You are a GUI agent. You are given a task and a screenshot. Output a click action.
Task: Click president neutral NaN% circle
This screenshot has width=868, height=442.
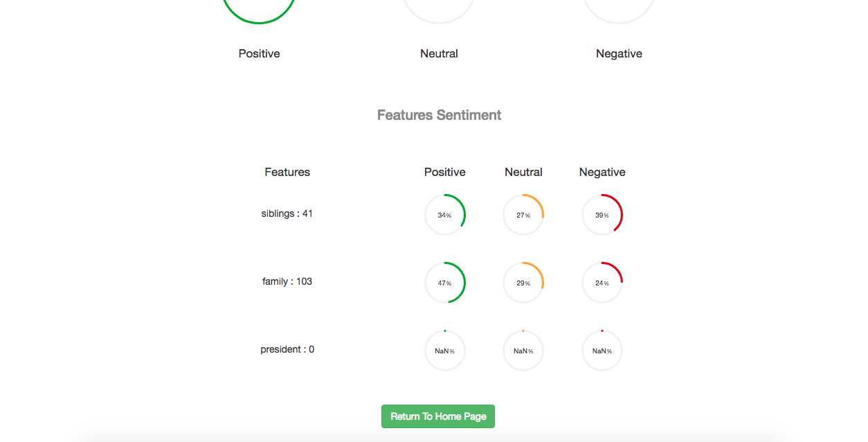tap(523, 351)
